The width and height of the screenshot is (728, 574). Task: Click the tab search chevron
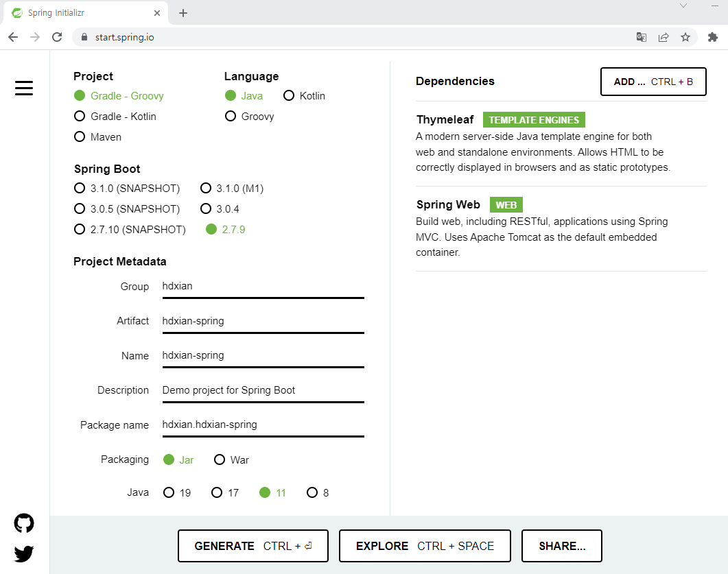pos(683,5)
